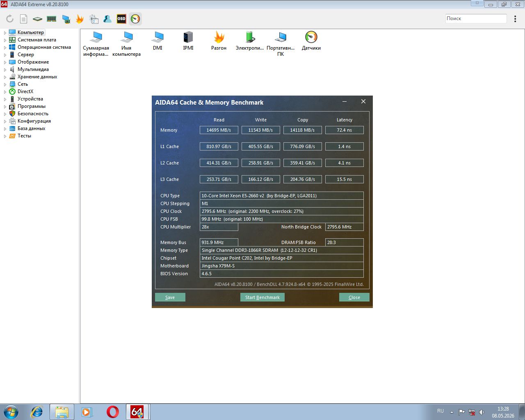Expand the Операционная система node arrow
The width and height of the screenshot is (525, 420).
(5, 47)
